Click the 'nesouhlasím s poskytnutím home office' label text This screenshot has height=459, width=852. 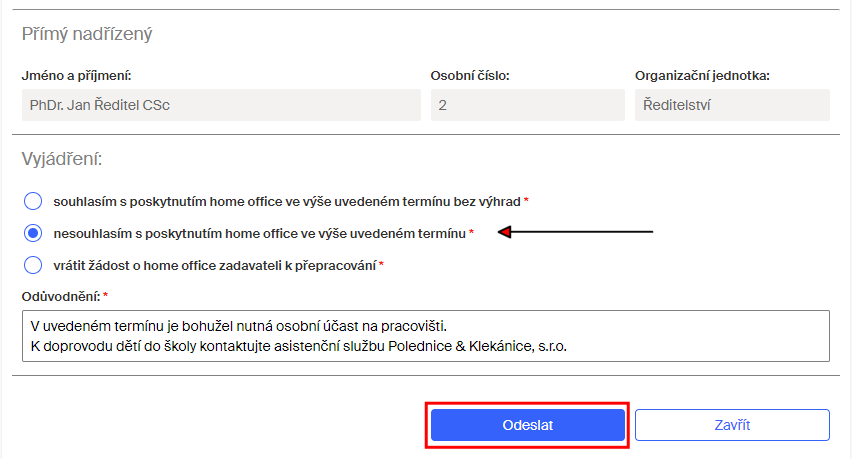pyautogui.click(x=259, y=234)
